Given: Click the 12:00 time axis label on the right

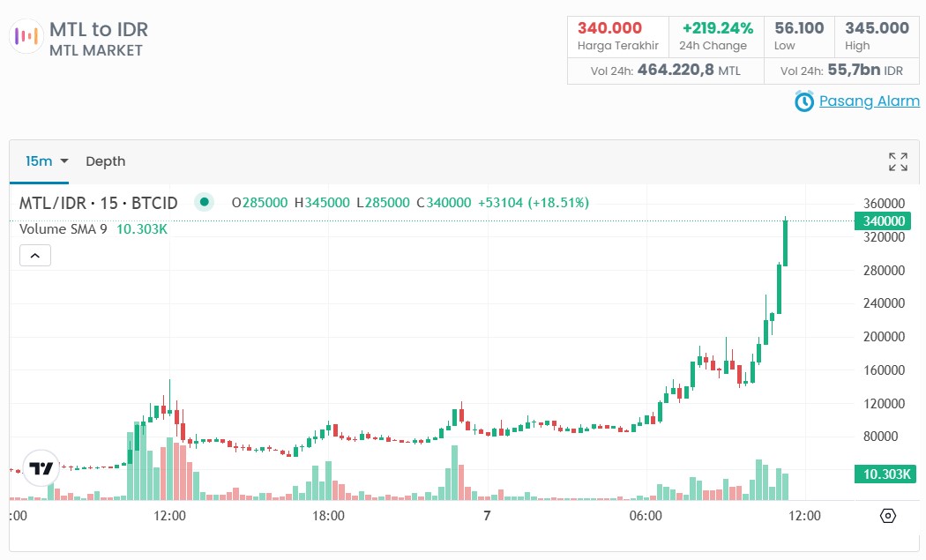Looking at the screenshot, I should tap(804, 516).
